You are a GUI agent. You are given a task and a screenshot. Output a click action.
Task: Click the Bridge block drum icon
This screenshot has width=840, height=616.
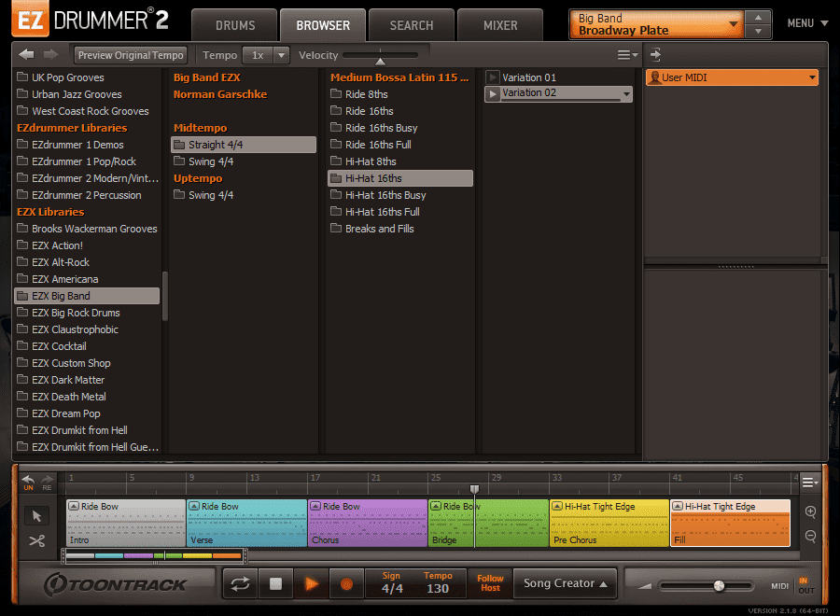tap(436, 506)
